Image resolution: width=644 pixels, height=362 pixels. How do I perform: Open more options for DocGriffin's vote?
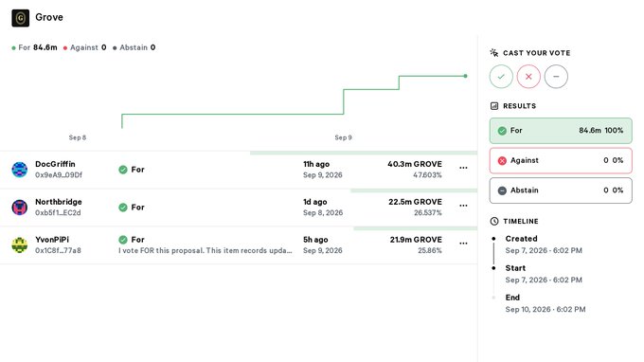(x=463, y=168)
